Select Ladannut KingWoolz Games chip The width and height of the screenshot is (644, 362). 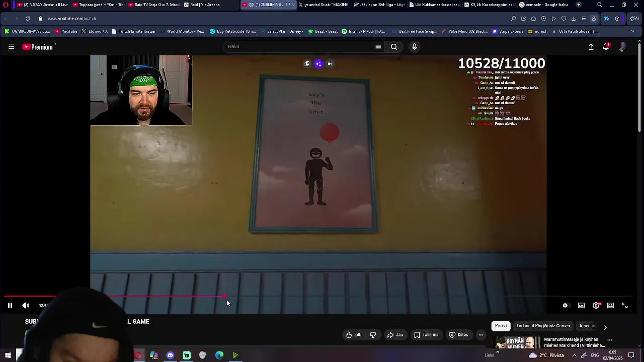tap(543, 326)
